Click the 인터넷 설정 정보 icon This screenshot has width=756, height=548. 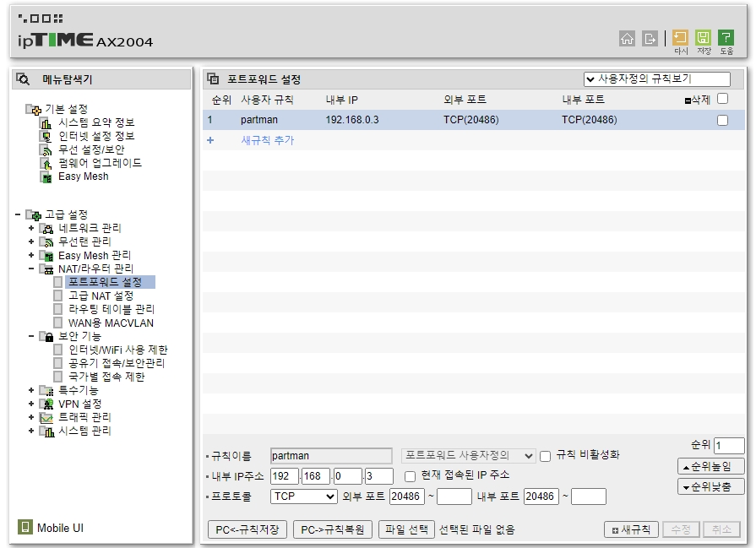click(x=46, y=137)
